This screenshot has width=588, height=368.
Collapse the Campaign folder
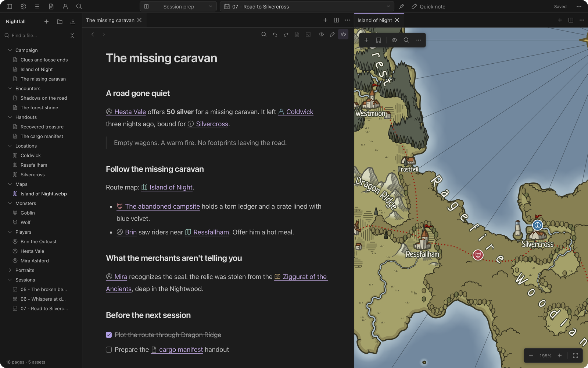pos(10,50)
